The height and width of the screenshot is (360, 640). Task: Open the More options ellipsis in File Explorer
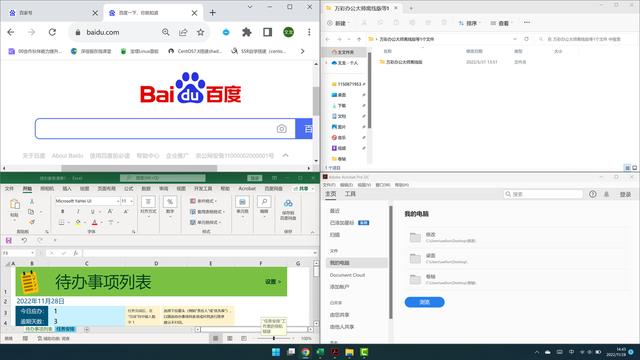point(527,23)
